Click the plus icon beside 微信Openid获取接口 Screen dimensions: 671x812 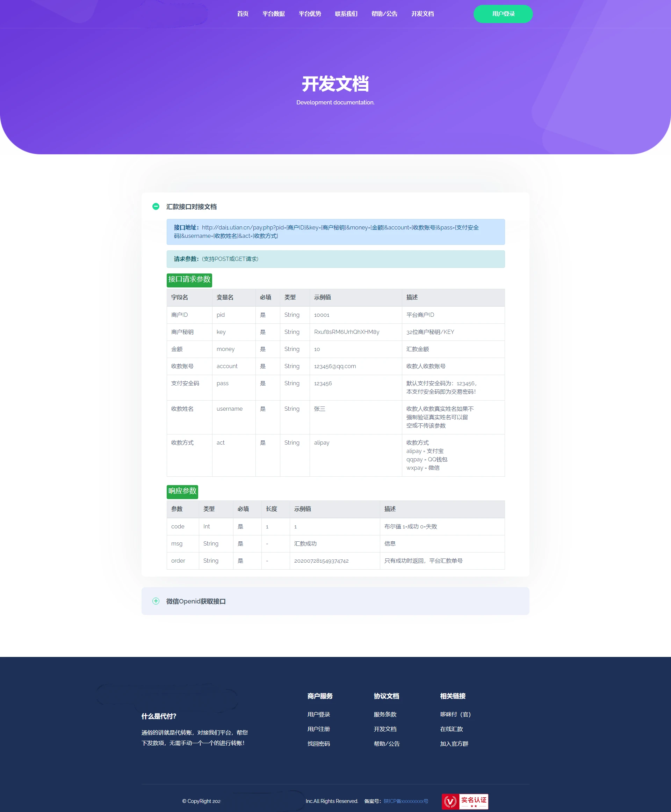pyautogui.click(x=156, y=601)
